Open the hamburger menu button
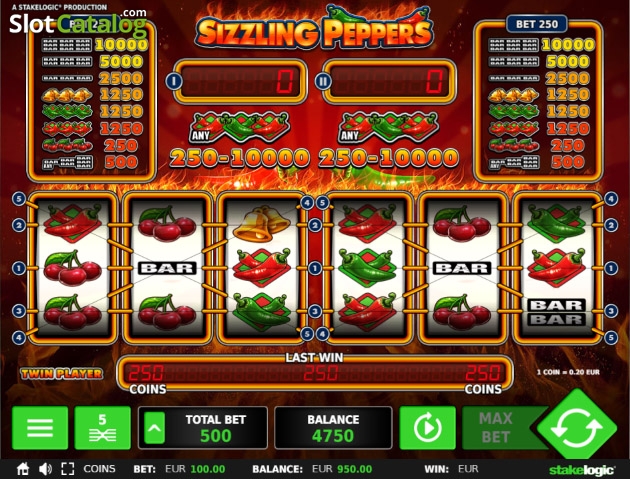This screenshot has height=479, width=630. [x=40, y=428]
